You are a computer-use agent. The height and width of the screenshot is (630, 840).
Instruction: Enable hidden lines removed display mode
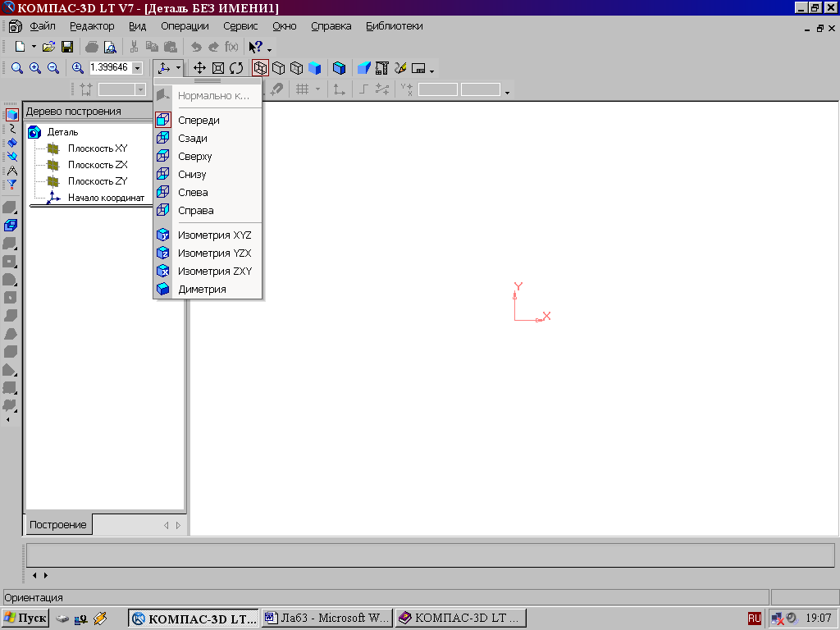(279, 68)
